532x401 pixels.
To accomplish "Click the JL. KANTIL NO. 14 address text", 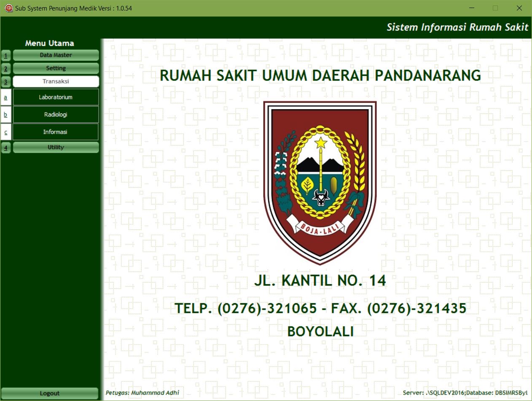I will click(320, 280).
